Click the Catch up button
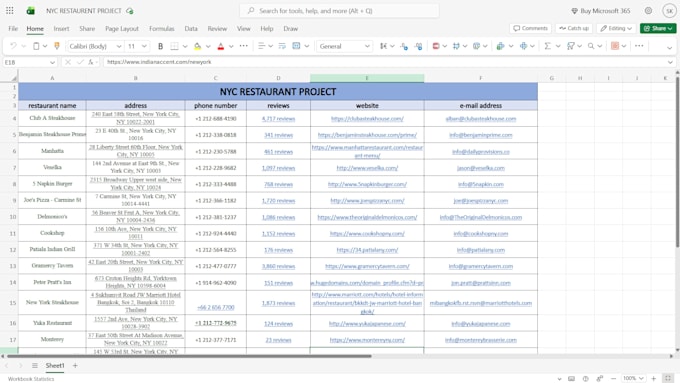 click(x=574, y=28)
